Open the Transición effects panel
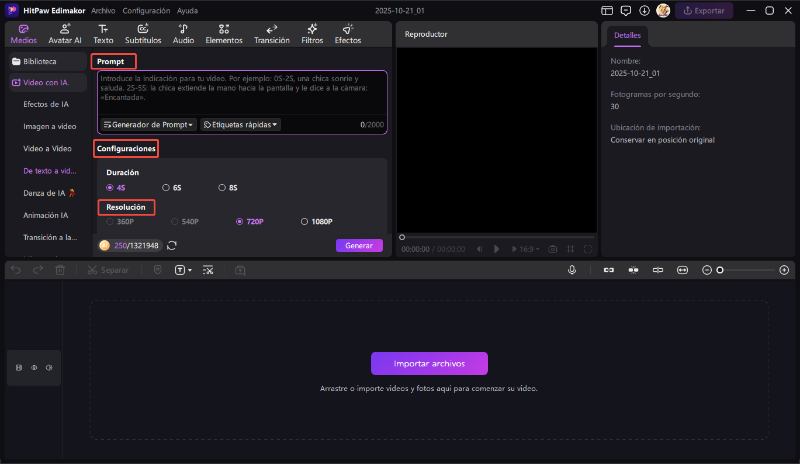 pyautogui.click(x=271, y=34)
